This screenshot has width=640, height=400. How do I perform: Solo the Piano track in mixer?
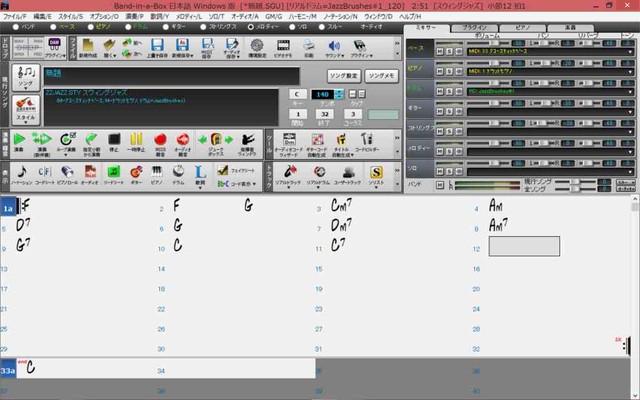pos(449,72)
